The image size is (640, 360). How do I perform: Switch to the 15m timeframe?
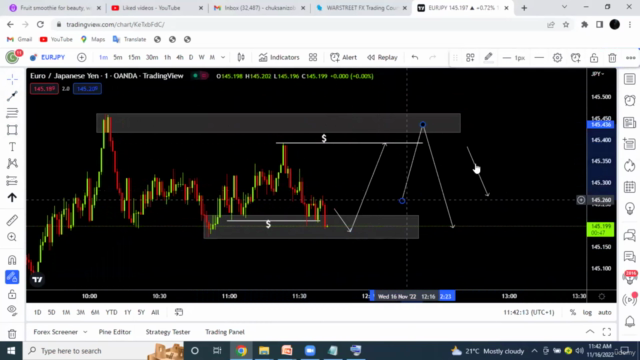pos(134,58)
